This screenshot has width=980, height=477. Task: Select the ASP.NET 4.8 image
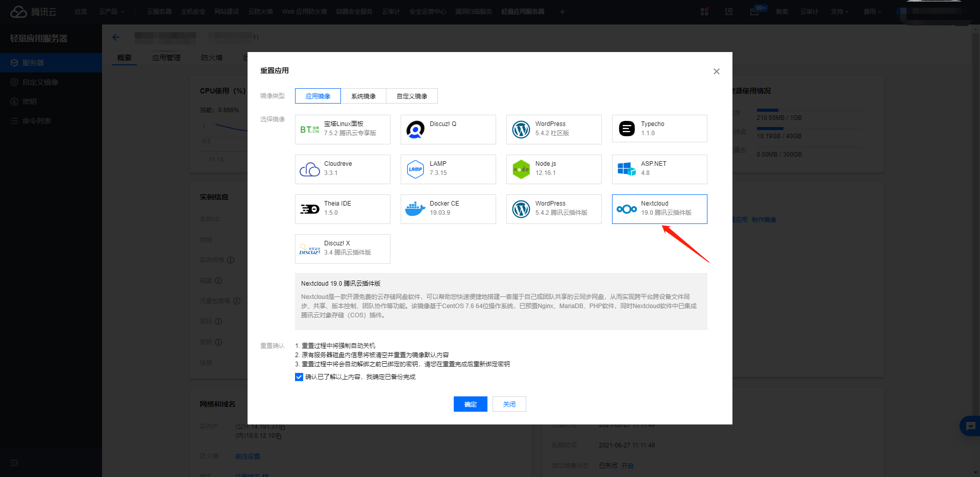pyautogui.click(x=659, y=169)
